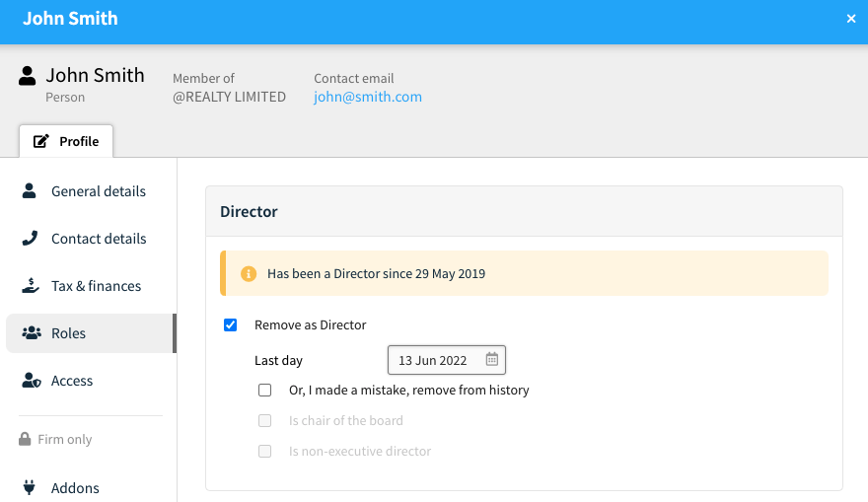Screen dimensions: 868x502
Task: Click the Tax & finances hand icon
Action: pos(31,286)
